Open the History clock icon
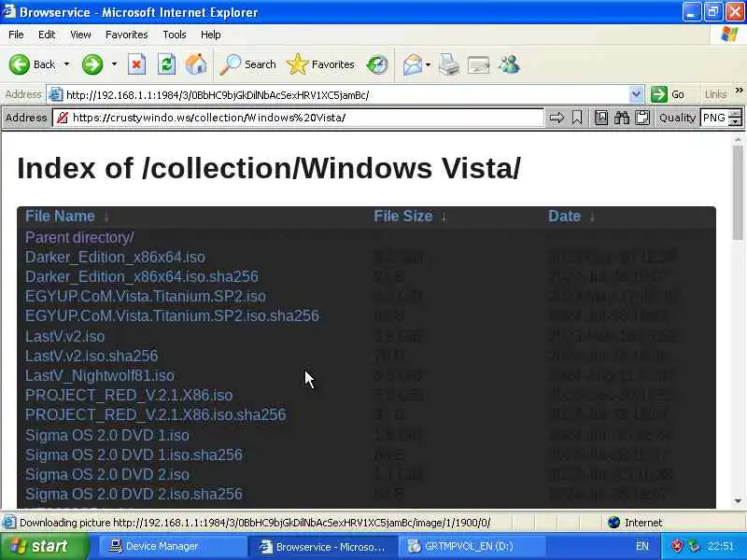 (377, 64)
